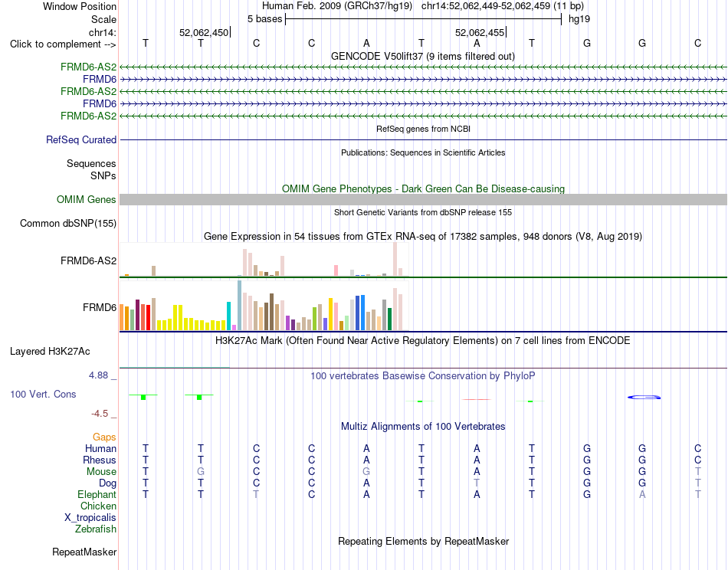Click the gray OMIM Genes item bar
The image size is (728, 570).
[423, 200]
